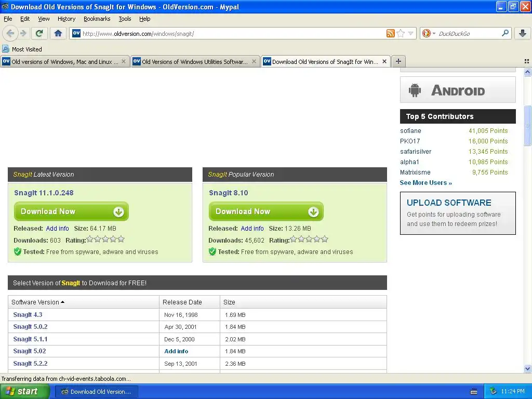Reload the page with the refresh icon

pos(39,33)
